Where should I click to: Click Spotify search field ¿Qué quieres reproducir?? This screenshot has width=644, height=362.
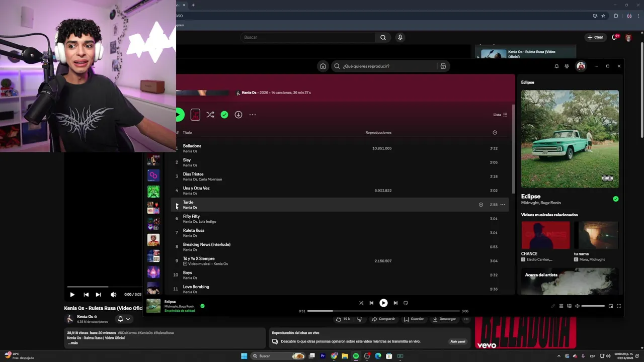(x=385, y=66)
